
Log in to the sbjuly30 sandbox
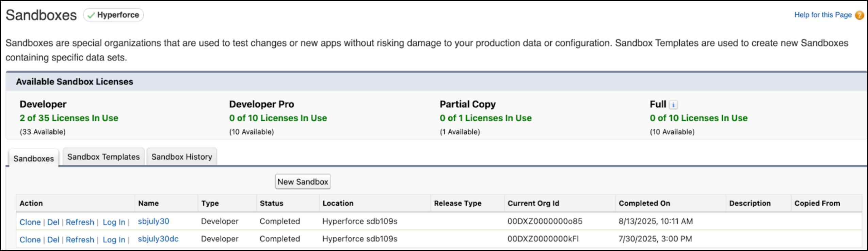tap(114, 222)
